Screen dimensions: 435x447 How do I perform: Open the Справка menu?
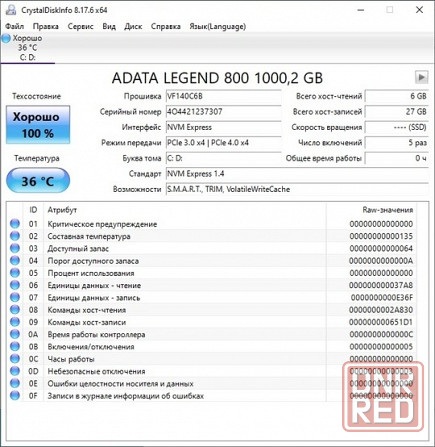click(x=166, y=26)
